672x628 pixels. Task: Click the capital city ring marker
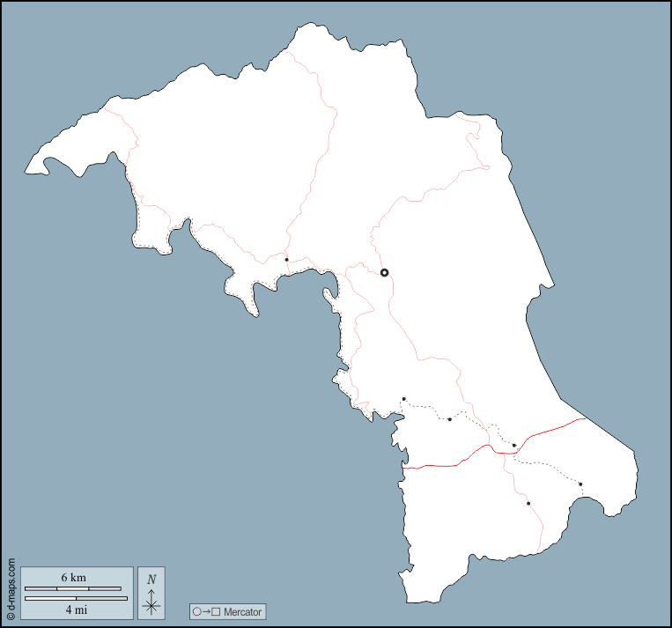coord(384,272)
